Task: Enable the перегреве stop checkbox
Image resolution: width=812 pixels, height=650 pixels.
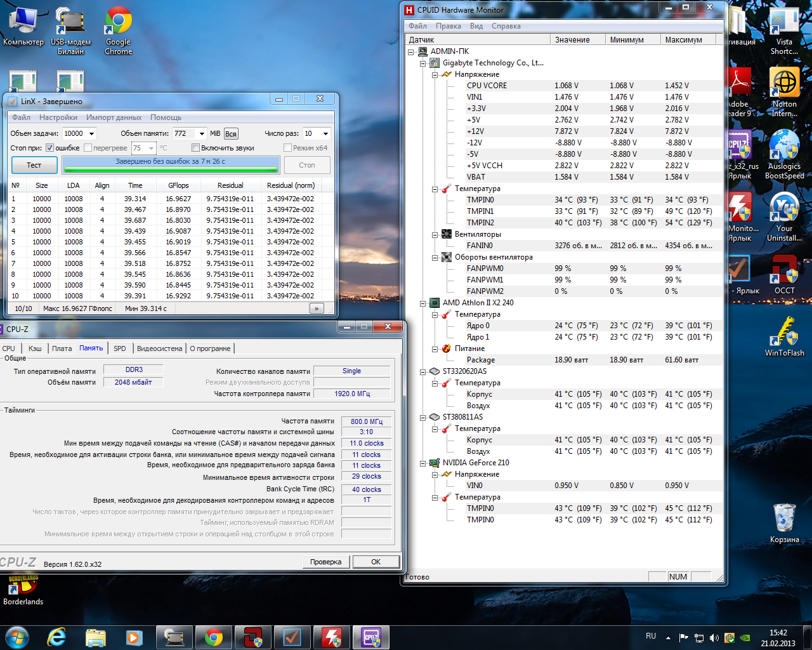Action: [88, 148]
